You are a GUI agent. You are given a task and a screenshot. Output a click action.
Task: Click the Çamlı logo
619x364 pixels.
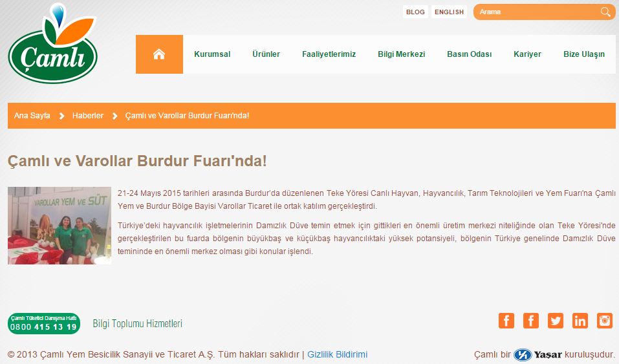(x=52, y=43)
